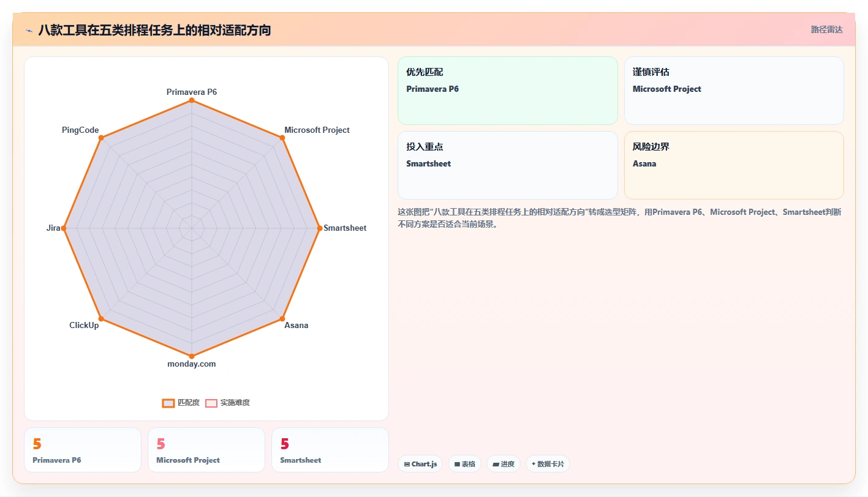Image resolution: width=868 pixels, height=497 pixels.
Task: Click the Jira radar data point
Action: tap(64, 228)
